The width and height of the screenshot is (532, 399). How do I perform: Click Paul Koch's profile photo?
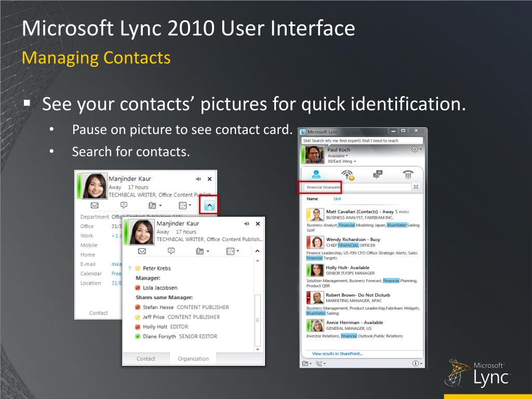point(314,155)
